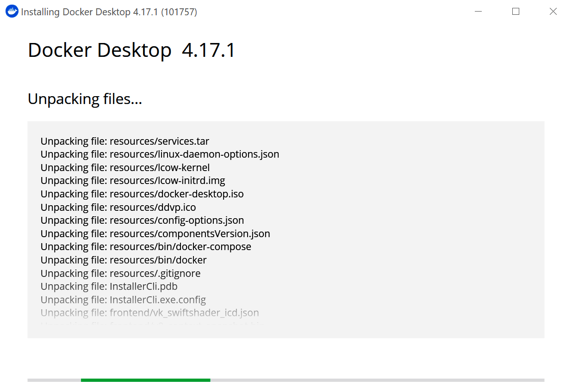The width and height of the screenshot is (572, 392).
Task: Click the Docker whale icon in title bar
Action: click(x=11, y=11)
